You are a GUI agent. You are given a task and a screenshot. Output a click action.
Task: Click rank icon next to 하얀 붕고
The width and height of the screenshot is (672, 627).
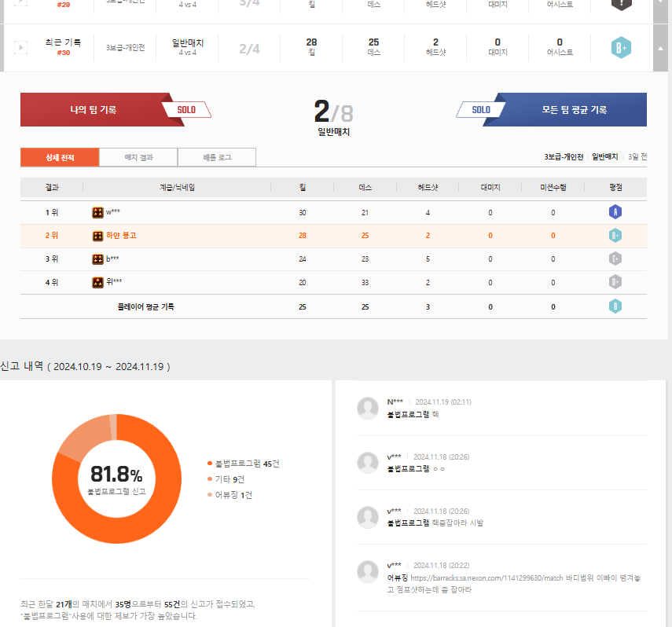click(97, 236)
